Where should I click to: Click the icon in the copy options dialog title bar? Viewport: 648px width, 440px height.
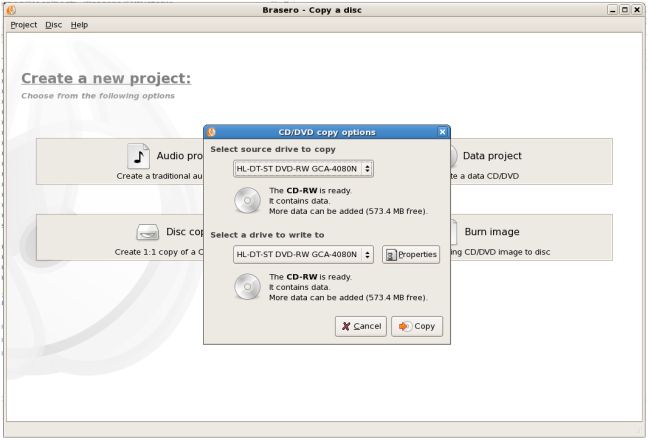click(211, 132)
